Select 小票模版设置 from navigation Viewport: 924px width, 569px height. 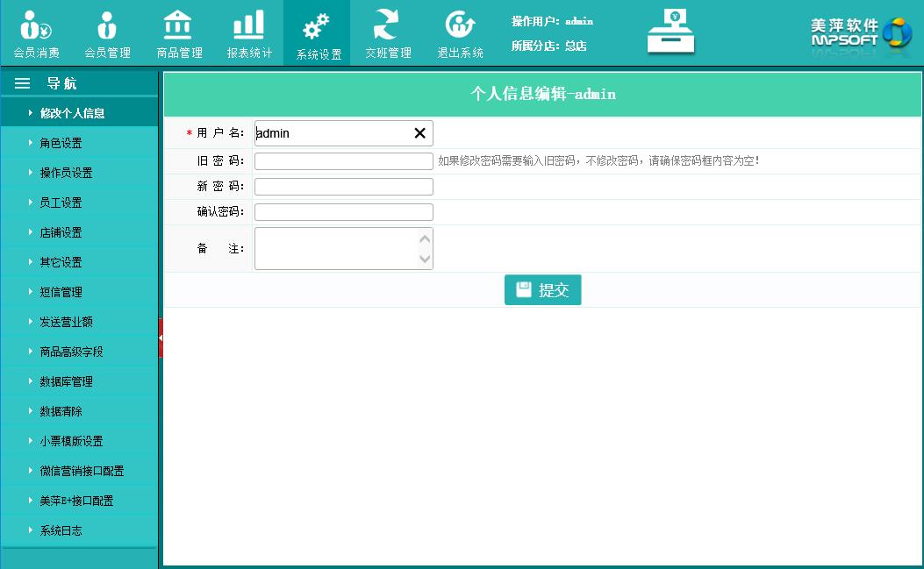71,441
